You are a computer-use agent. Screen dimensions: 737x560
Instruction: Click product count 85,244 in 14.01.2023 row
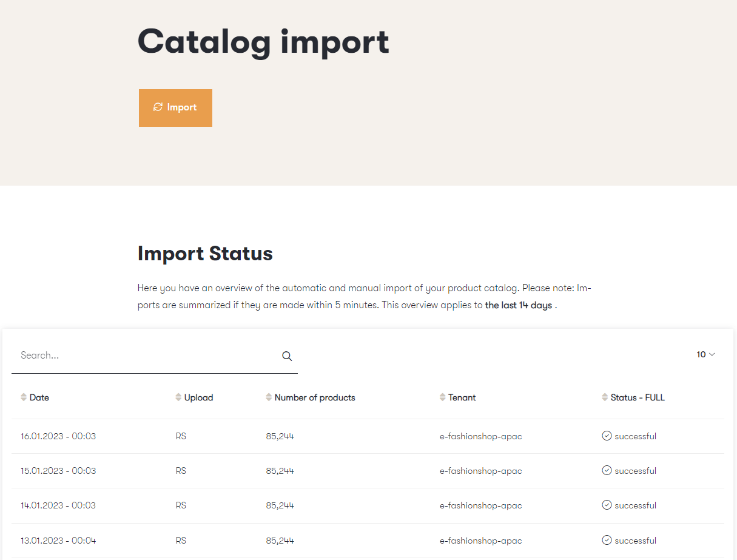pos(280,505)
